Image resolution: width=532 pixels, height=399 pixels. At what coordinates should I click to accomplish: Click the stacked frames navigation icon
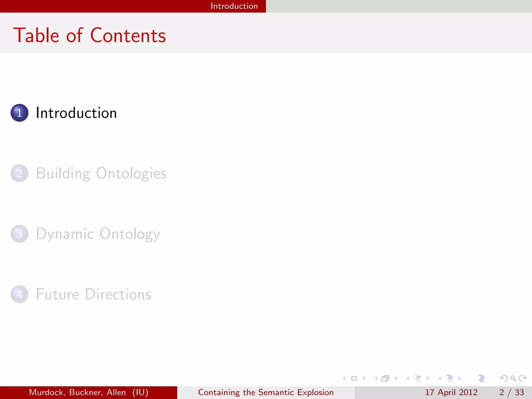pos(385,378)
